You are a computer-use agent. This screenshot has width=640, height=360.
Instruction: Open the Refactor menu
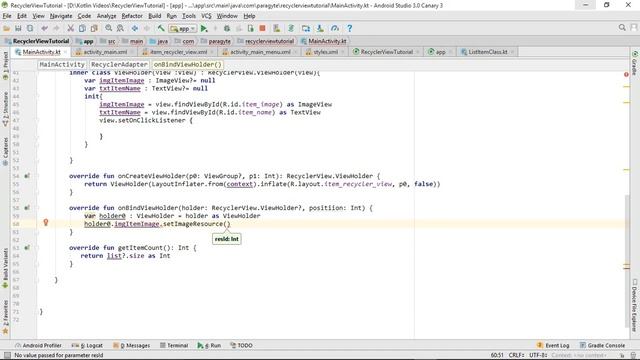pos(132,16)
